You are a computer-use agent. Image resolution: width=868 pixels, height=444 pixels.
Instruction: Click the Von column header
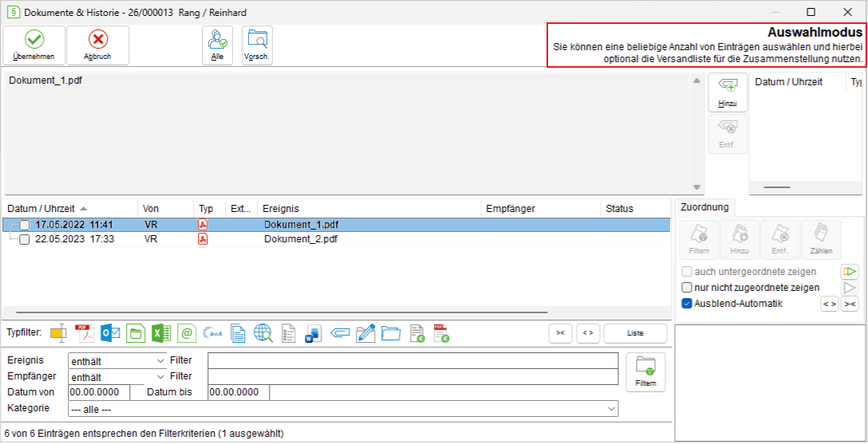click(165, 209)
